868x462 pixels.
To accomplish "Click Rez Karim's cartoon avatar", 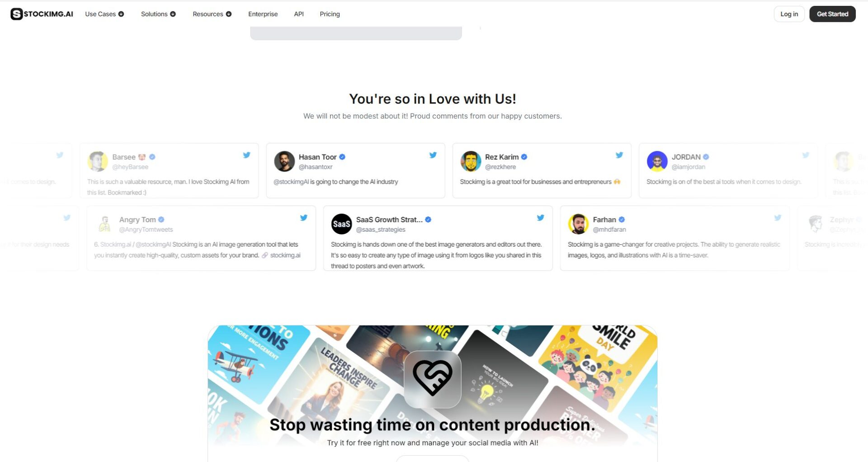I will [x=471, y=162].
